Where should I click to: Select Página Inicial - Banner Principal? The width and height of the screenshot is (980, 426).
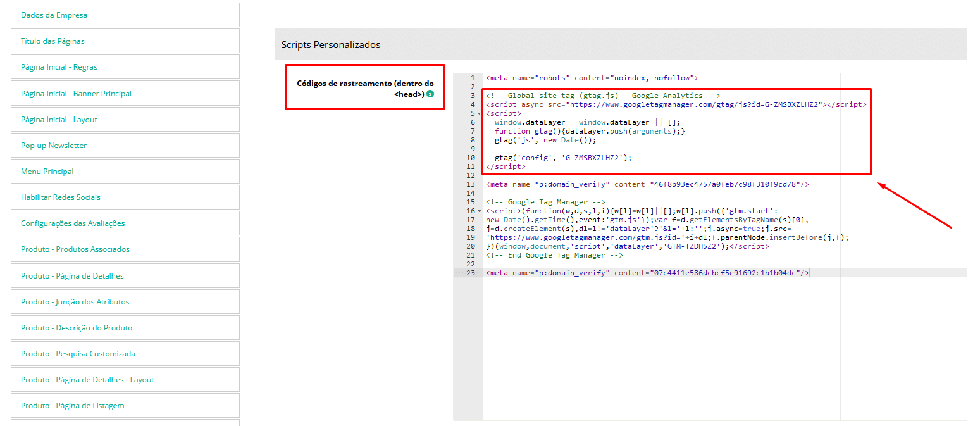pyautogui.click(x=125, y=93)
